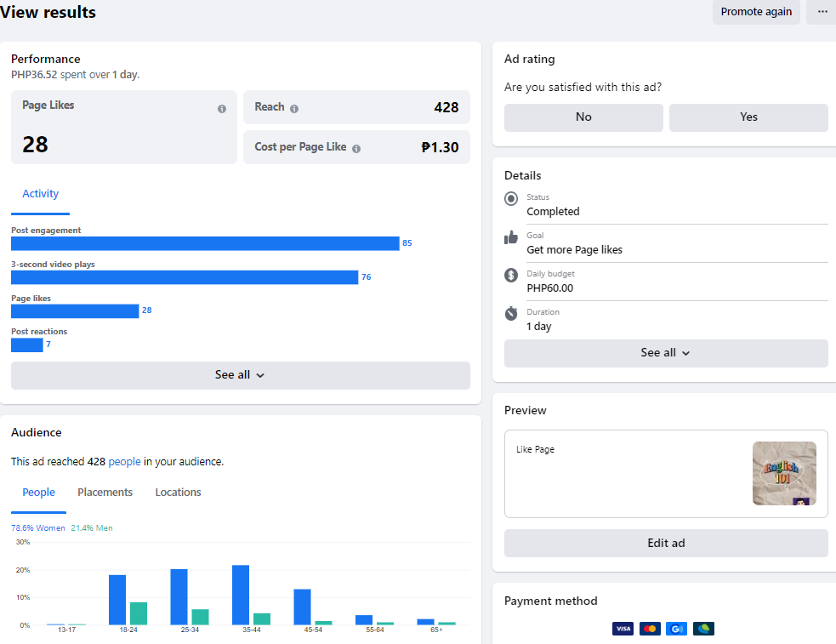Click the 25-34 women blue bar
The width and height of the screenshot is (836, 644).
[179, 597]
